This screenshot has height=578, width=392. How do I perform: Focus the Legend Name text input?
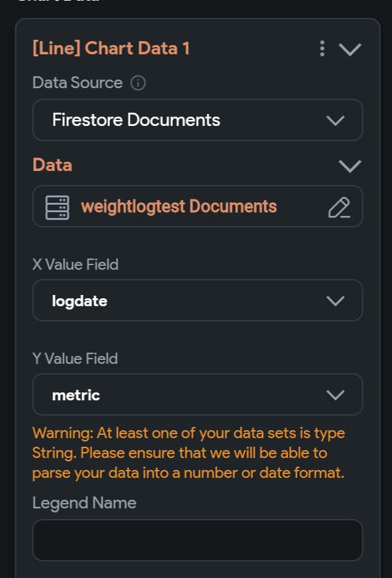(198, 540)
